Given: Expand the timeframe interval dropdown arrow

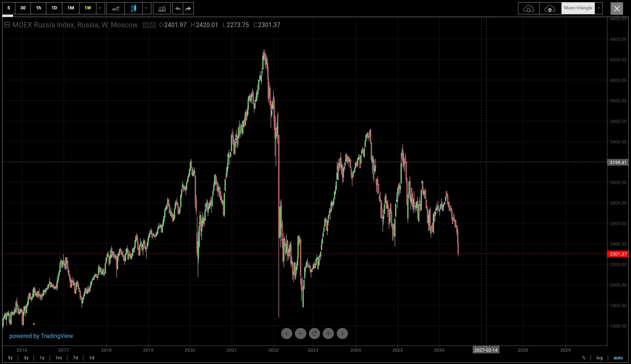Looking at the screenshot, I should (100, 8).
